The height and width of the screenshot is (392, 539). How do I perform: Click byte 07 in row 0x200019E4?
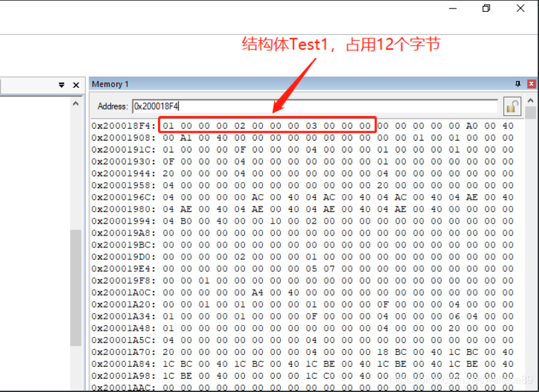tap(330, 269)
